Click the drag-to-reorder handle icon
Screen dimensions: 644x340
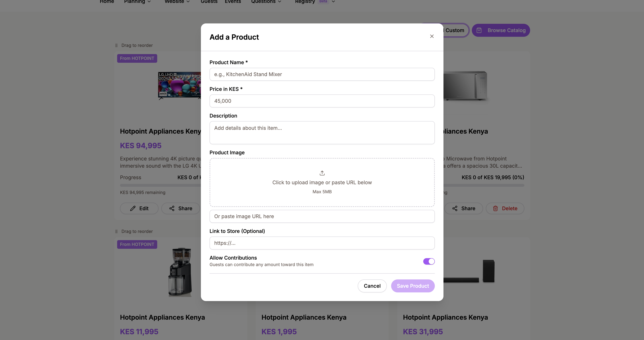coord(116,45)
